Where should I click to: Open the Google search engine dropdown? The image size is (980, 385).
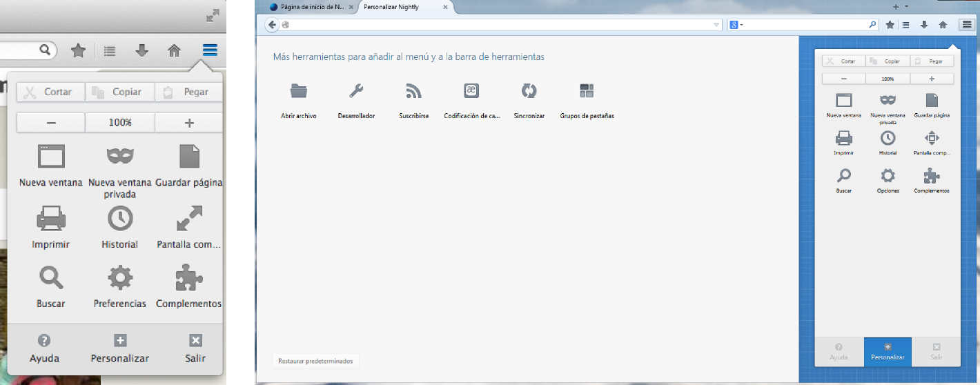[x=737, y=25]
